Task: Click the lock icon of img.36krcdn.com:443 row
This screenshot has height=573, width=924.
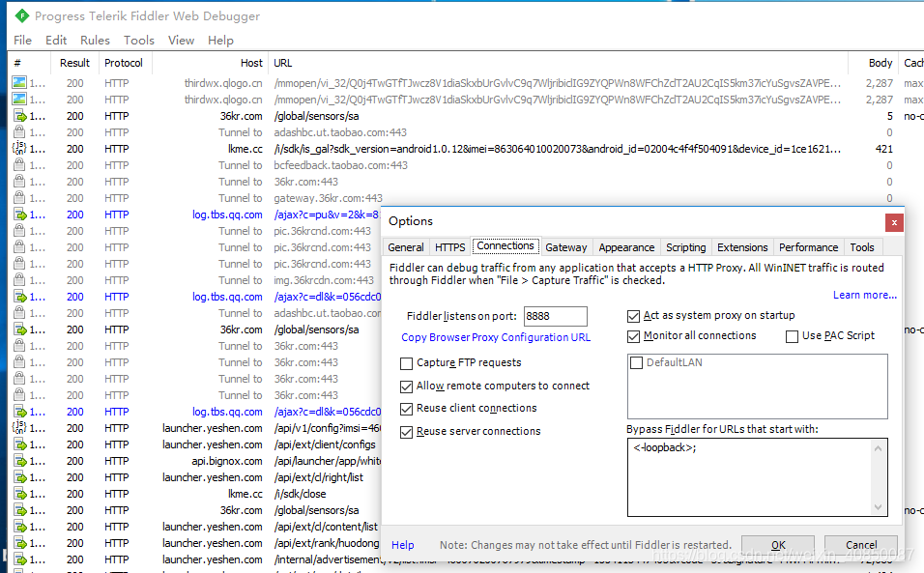Action: tap(19, 280)
